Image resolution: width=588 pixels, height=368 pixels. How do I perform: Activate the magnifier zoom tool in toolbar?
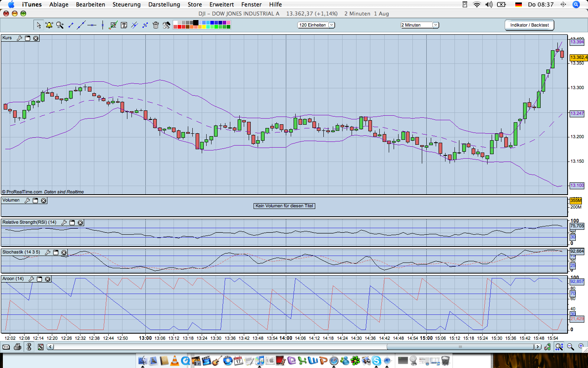pos(60,25)
